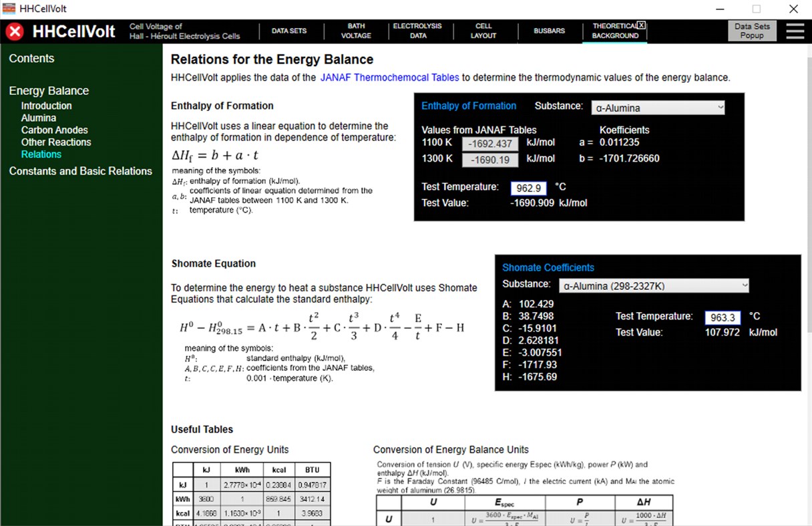Open the CELL LAYOUT tab
The width and height of the screenshot is (812, 526).
click(483, 31)
